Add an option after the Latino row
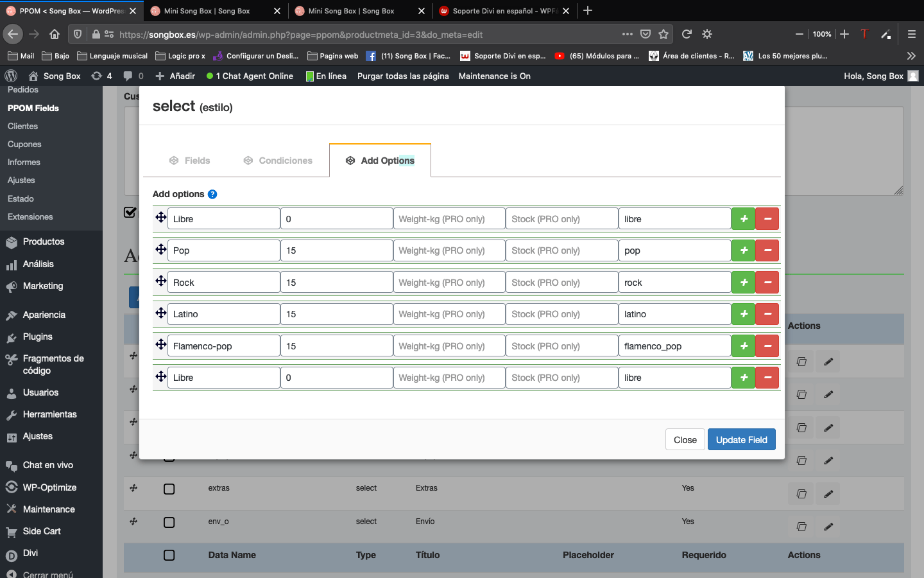Screen dimensions: 924x578 (743, 314)
